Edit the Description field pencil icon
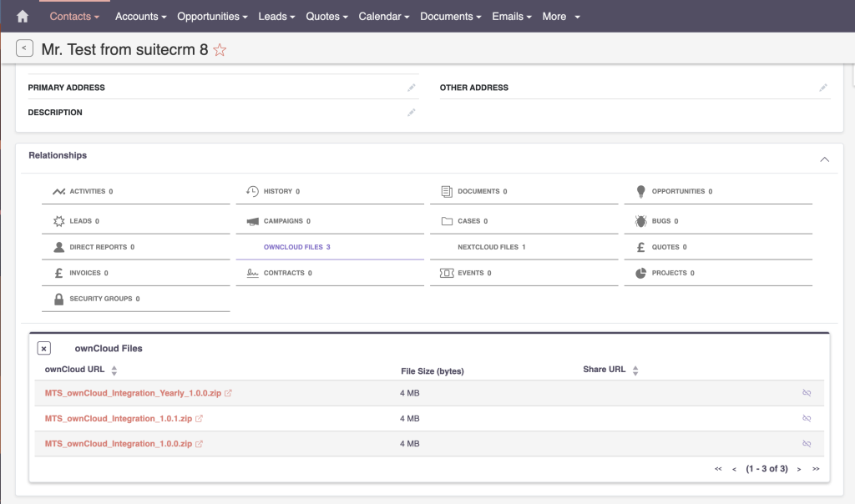This screenshot has height=504, width=855. [x=411, y=112]
